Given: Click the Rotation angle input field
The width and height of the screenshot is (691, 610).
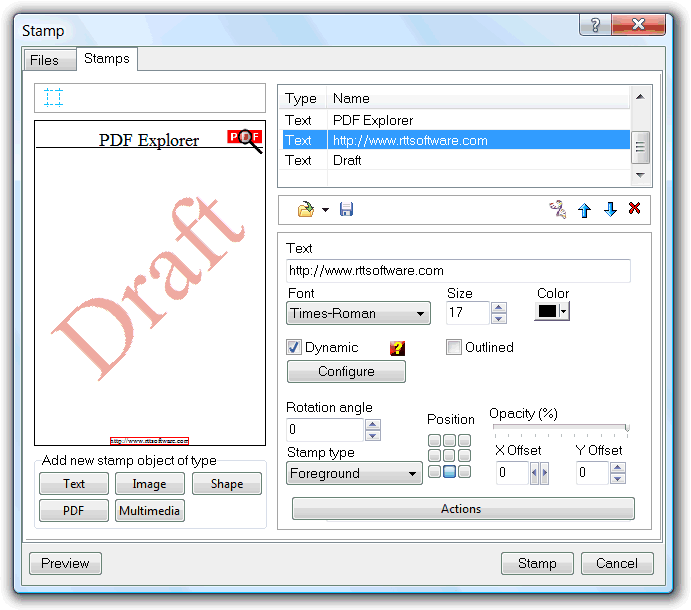Looking at the screenshot, I should pyautogui.click(x=325, y=430).
